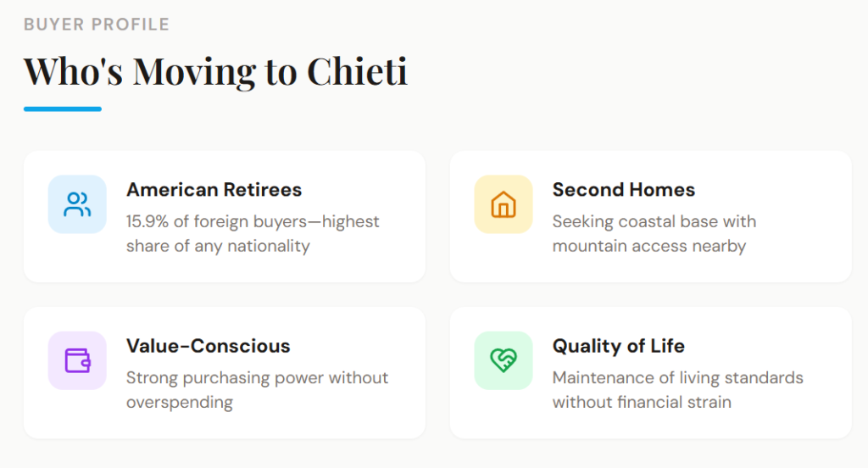Click the "mountain access nearby" text line

[x=648, y=246]
